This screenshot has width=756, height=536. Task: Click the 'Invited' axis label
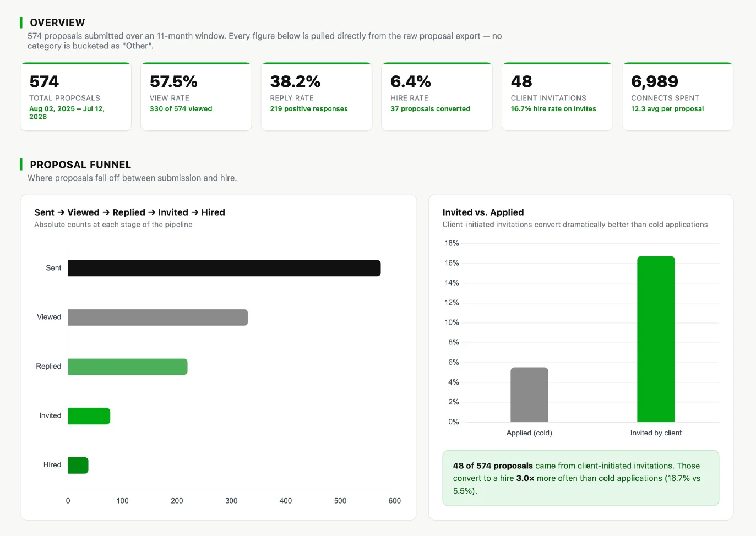(50, 415)
